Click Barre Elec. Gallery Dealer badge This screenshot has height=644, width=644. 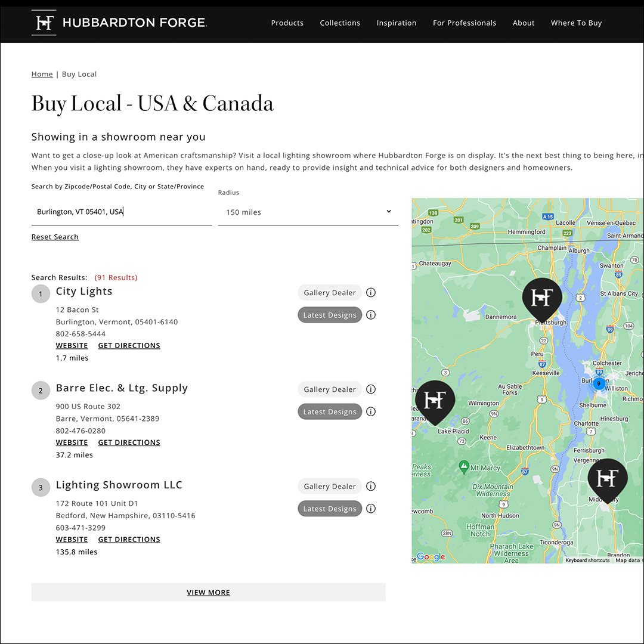click(330, 389)
